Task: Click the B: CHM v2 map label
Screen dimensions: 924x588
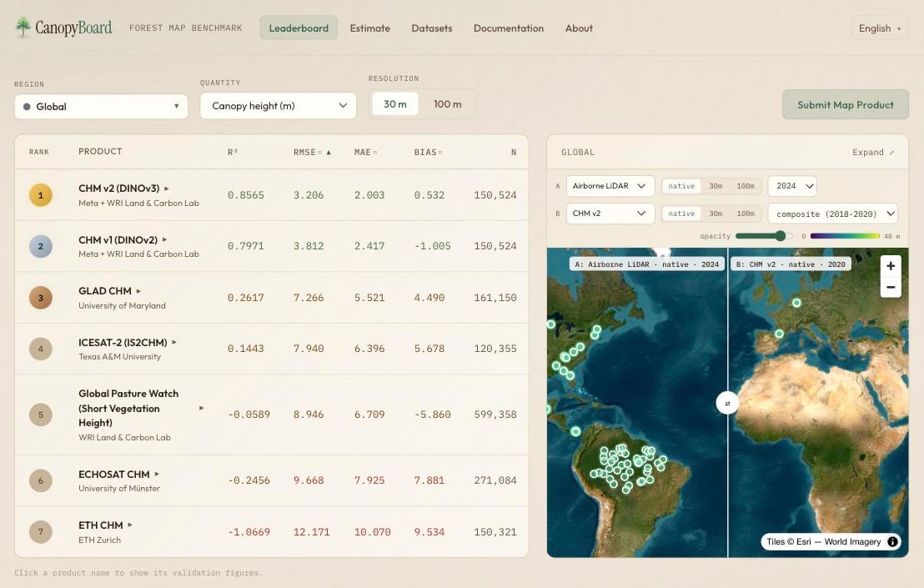Action: [x=791, y=264]
